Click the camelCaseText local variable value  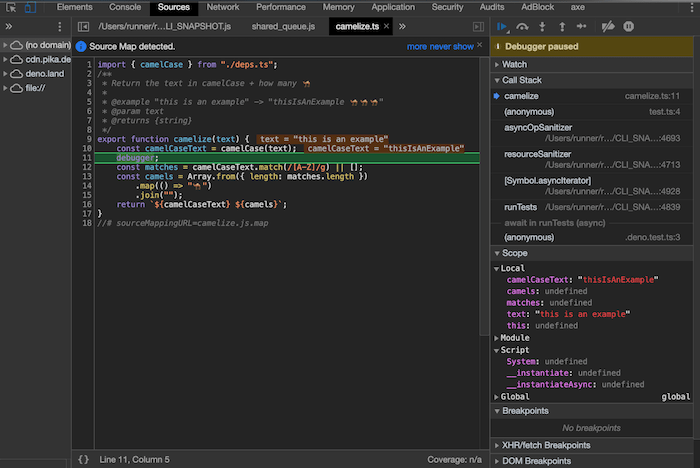coord(618,280)
